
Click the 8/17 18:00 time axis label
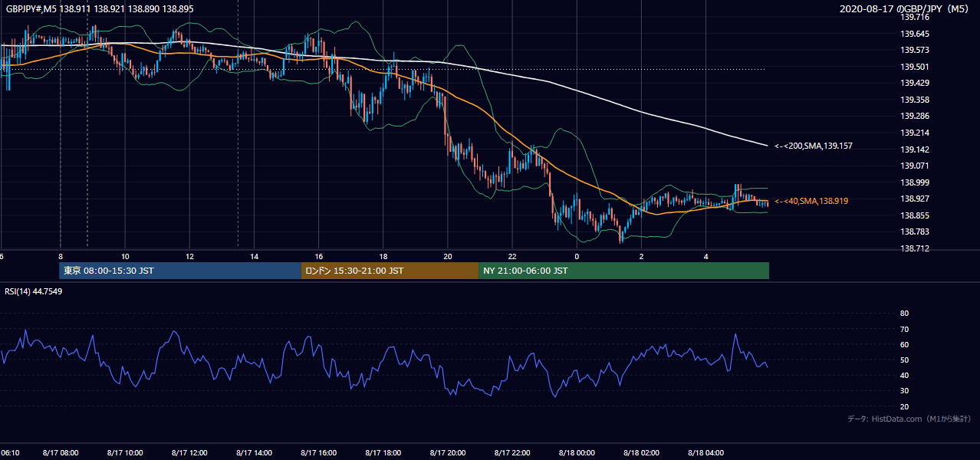(x=383, y=453)
